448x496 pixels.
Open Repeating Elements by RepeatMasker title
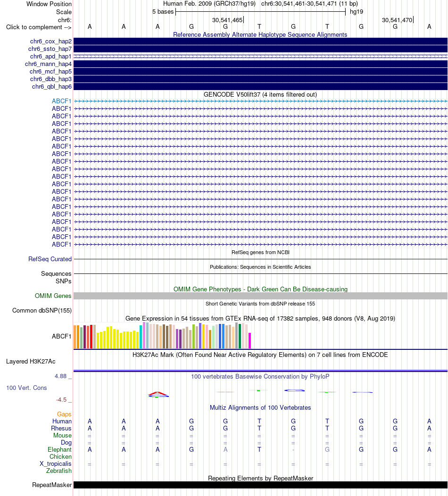(x=260, y=478)
